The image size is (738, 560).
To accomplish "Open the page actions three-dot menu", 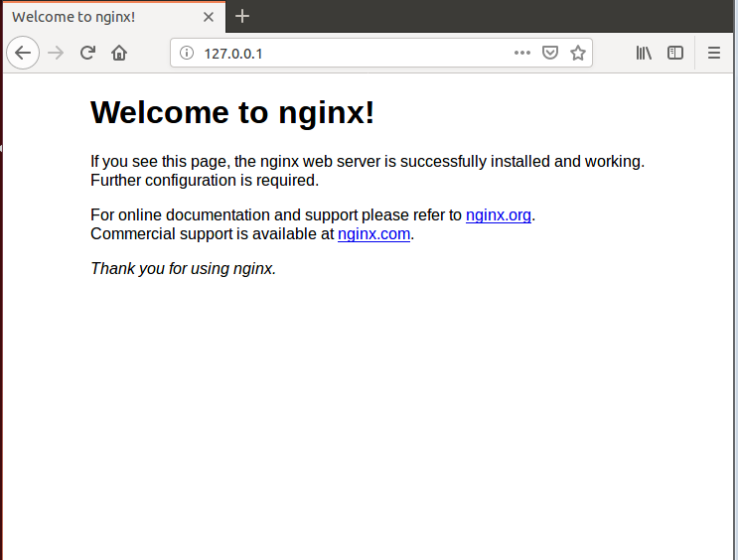I will point(522,53).
